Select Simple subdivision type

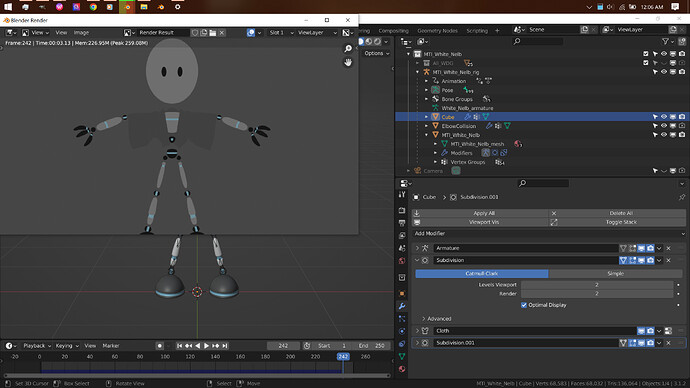616,274
